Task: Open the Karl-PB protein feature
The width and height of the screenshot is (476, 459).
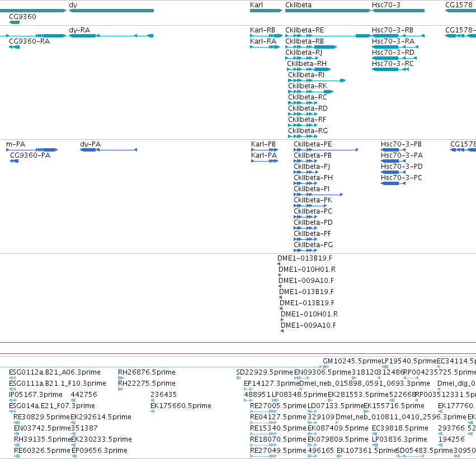Action: click(265, 150)
